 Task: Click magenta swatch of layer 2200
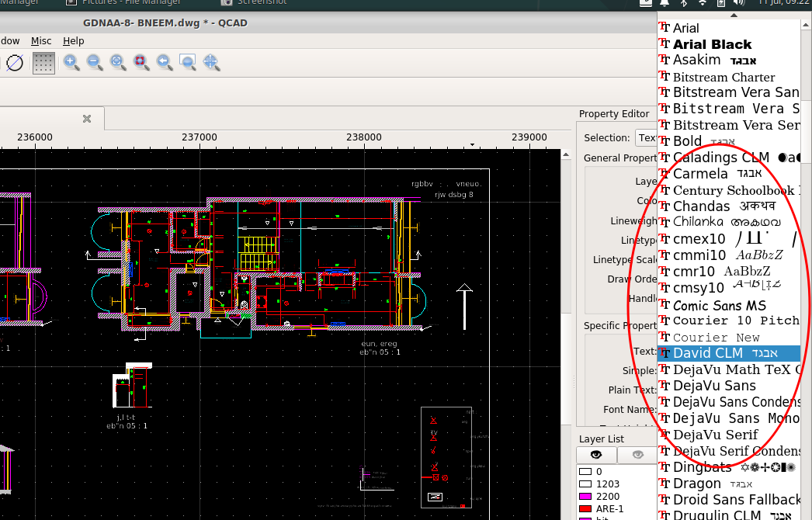585,497
